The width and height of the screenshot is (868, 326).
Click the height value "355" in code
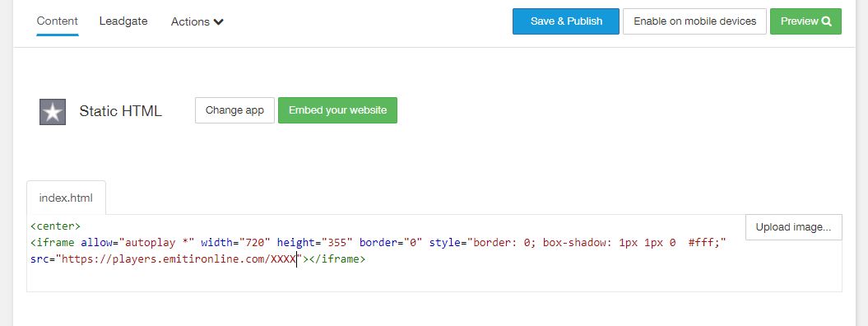pyautogui.click(x=337, y=242)
